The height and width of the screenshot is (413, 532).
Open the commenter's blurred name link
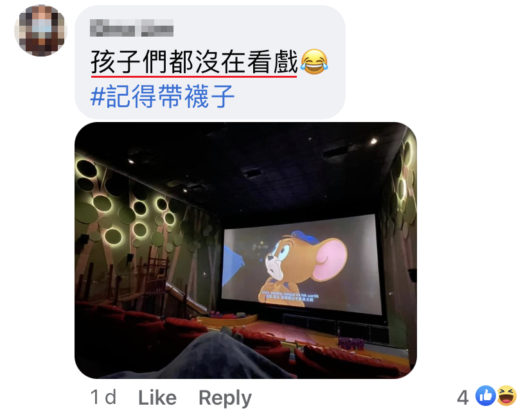[x=132, y=28]
